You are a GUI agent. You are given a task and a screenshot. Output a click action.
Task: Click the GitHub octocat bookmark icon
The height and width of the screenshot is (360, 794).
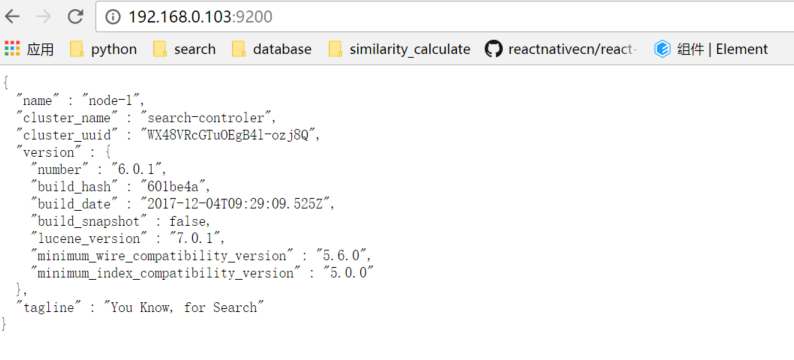[493, 49]
